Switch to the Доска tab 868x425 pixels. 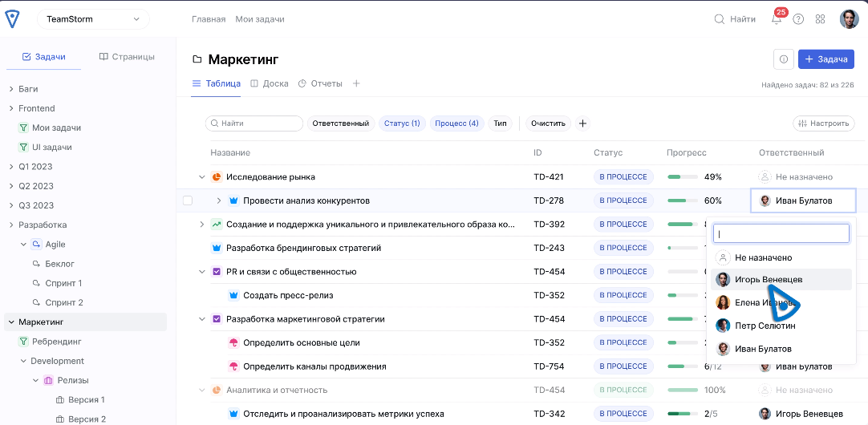pos(270,83)
